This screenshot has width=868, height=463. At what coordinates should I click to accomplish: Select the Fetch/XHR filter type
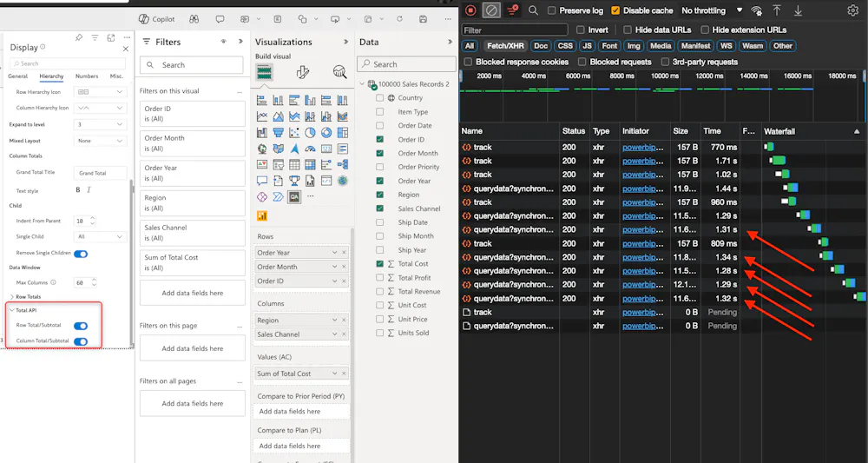503,46
